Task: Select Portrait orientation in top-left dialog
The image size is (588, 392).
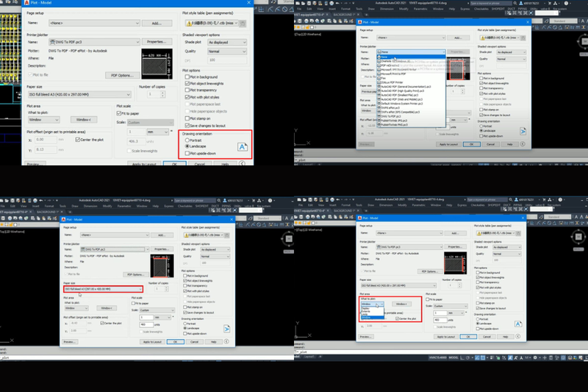Action: pyautogui.click(x=187, y=140)
